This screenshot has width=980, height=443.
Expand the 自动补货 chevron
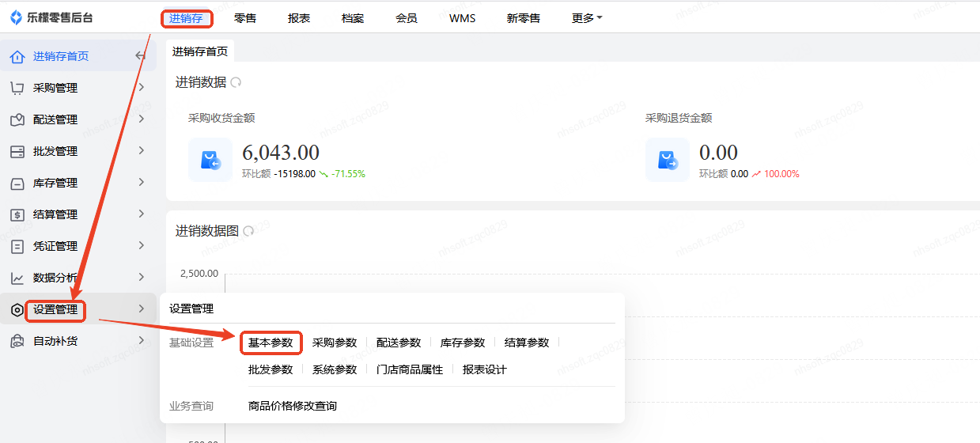tap(142, 340)
